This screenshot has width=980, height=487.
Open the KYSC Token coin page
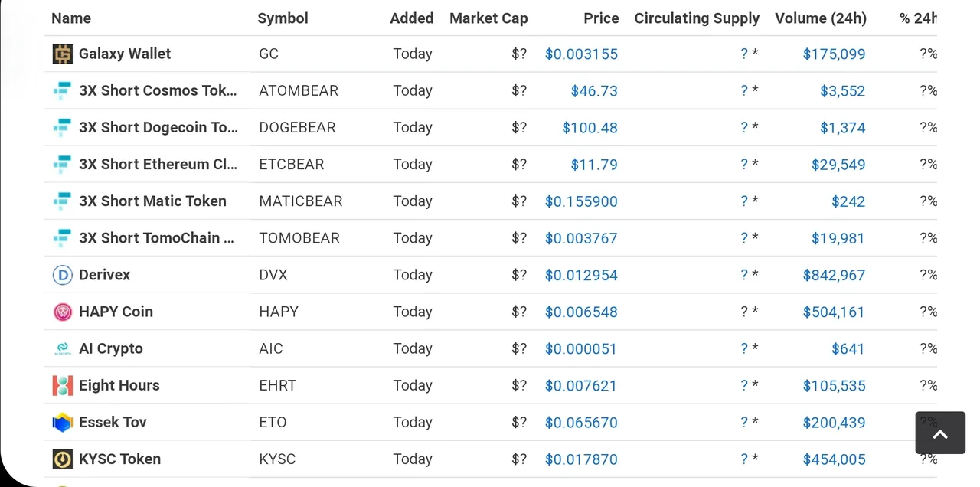coord(119,459)
